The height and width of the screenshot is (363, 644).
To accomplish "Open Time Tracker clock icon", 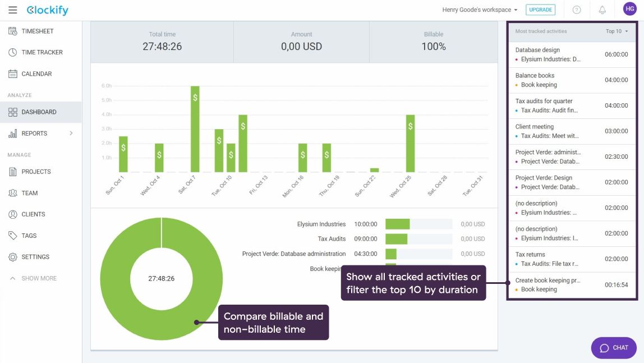I will [x=13, y=53].
